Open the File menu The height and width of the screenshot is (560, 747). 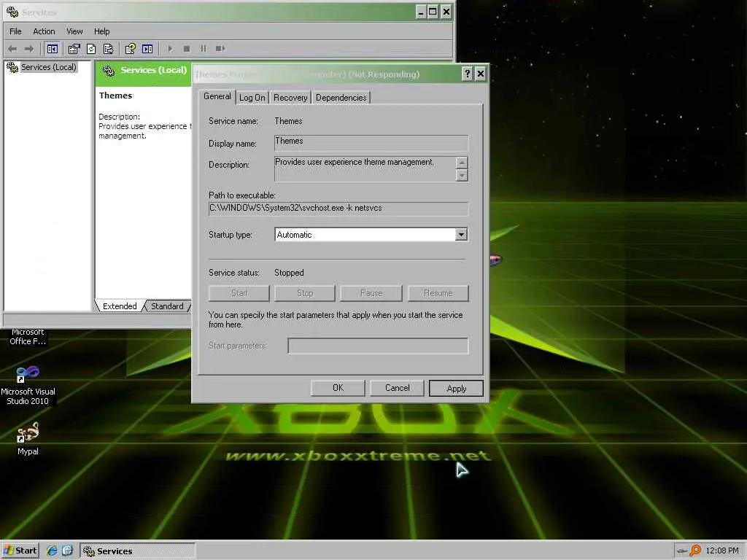(15, 31)
